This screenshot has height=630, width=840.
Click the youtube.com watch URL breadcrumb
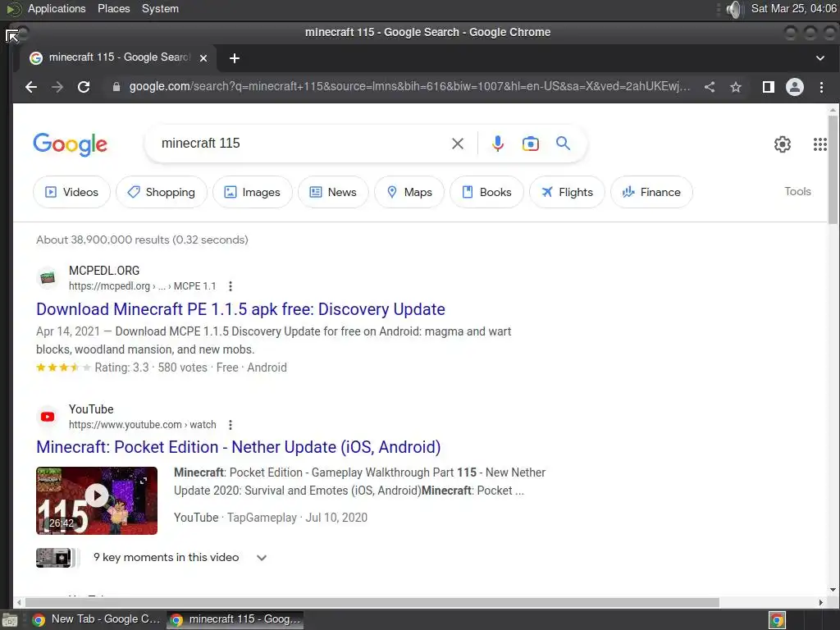coord(142,425)
